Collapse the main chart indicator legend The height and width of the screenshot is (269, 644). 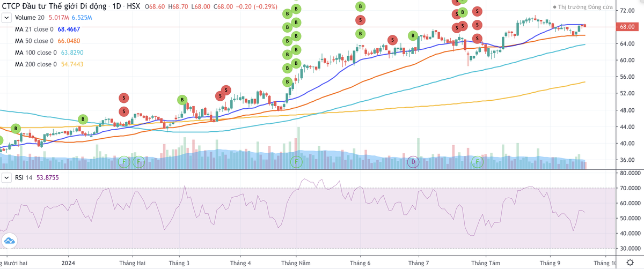click(x=6, y=18)
